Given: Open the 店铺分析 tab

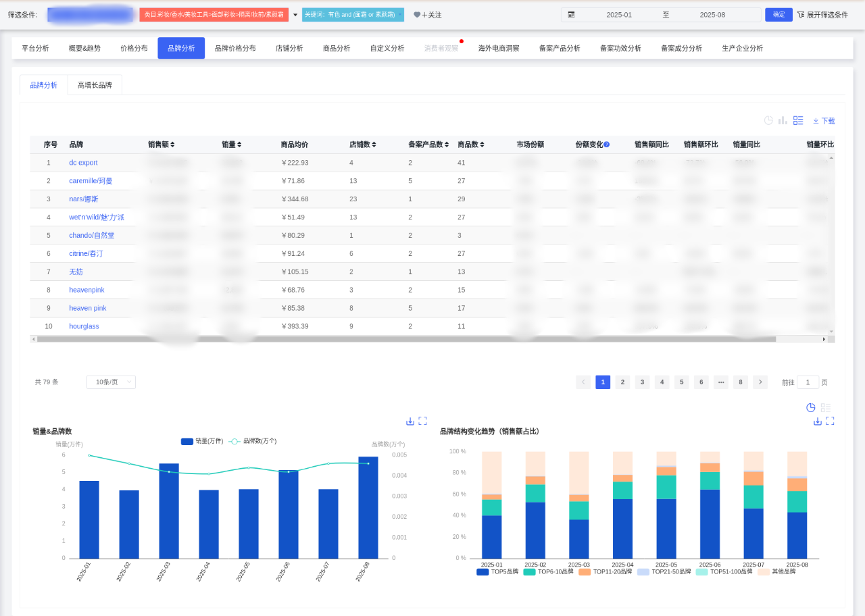Looking at the screenshot, I should (x=289, y=49).
